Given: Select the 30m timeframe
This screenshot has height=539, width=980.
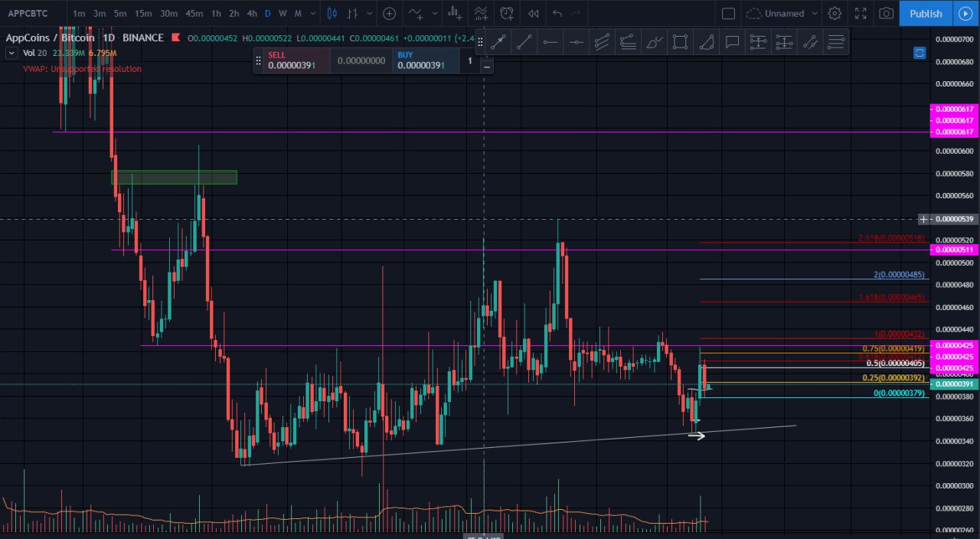Looking at the screenshot, I should (169, 13).
